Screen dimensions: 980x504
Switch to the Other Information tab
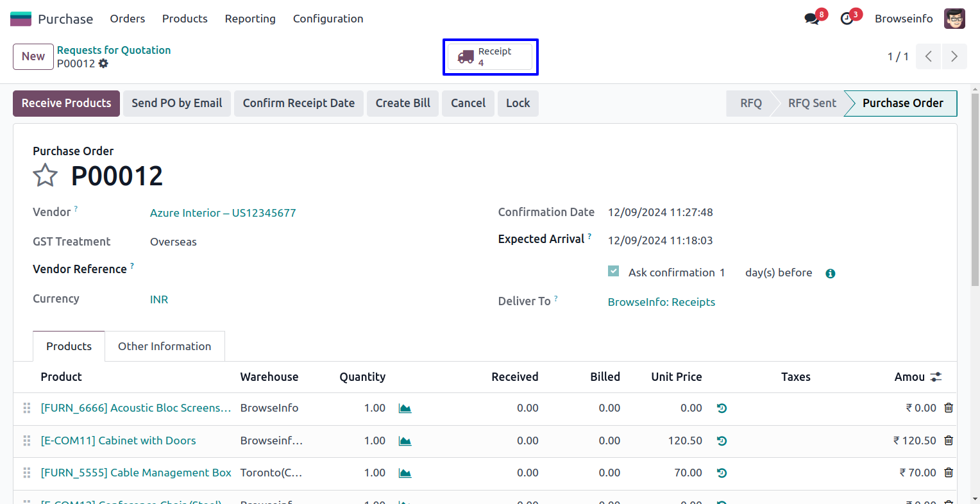tap(164, 346)
